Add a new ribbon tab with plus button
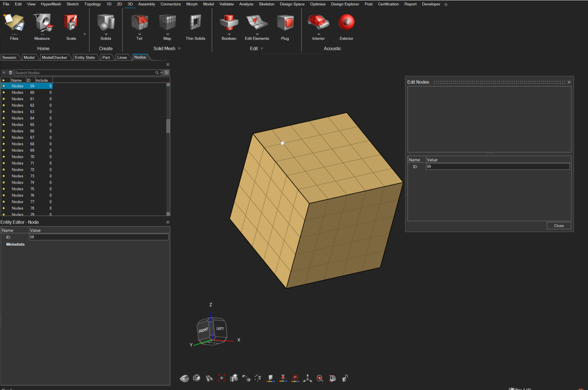The width and height of the screenshot is (588, 390). [446, 5]
